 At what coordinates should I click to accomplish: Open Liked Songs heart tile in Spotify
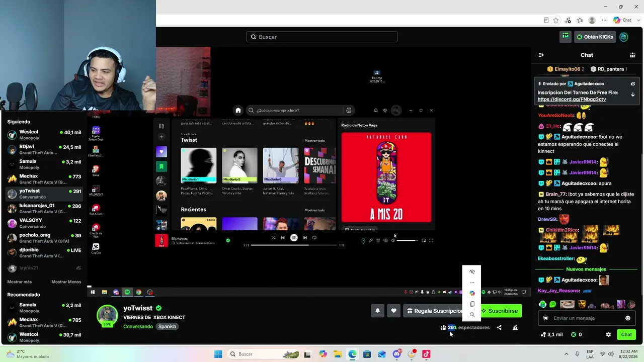coord(161,151)
